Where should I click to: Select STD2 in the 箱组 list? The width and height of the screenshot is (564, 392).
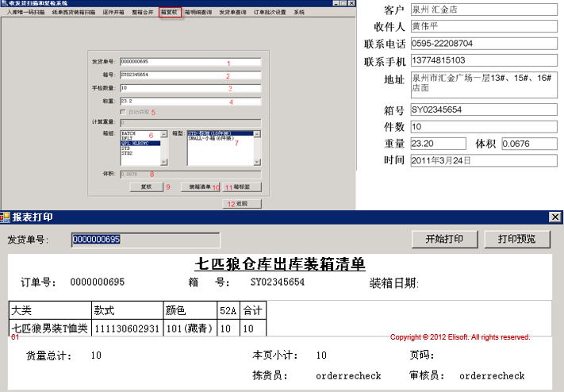(x=127, y=152)
